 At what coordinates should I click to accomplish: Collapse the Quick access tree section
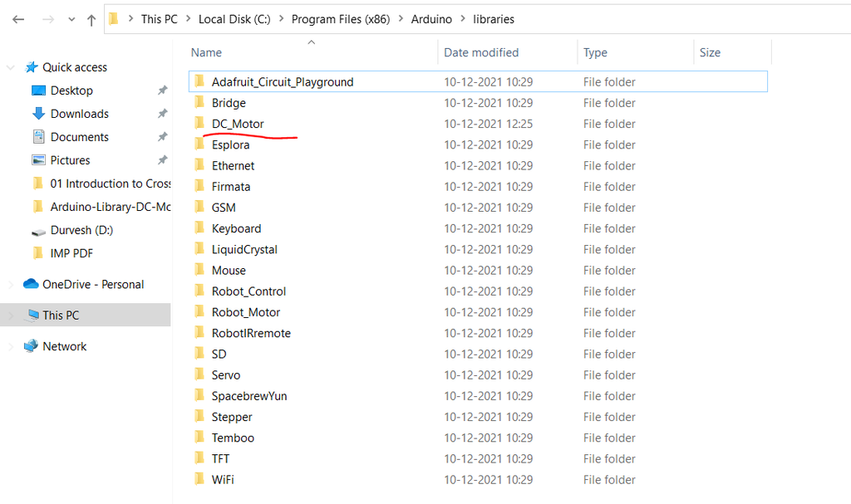coord(10,68)
